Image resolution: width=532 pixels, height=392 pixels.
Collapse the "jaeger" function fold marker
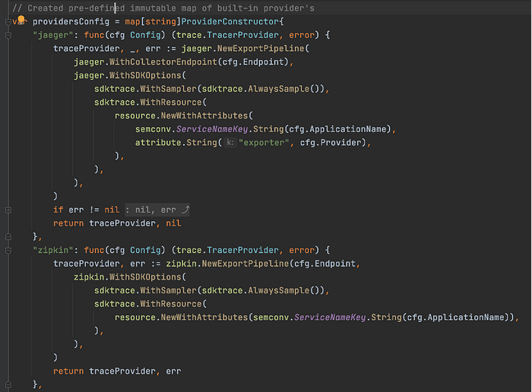8,35
